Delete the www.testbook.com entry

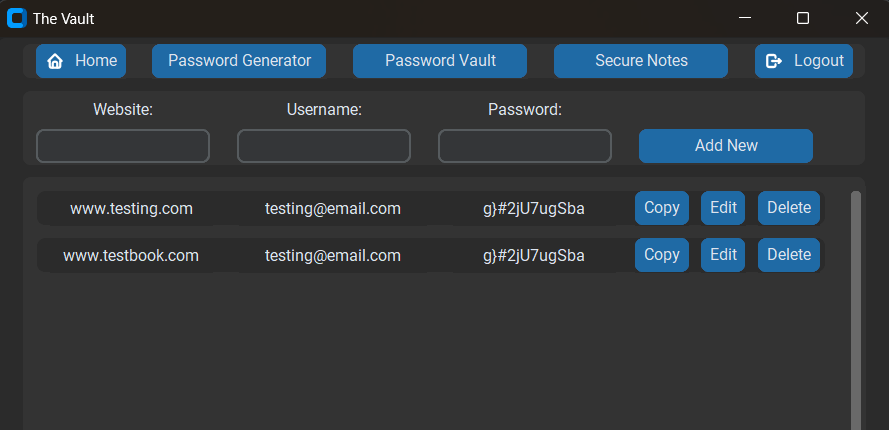click(789, 255)
